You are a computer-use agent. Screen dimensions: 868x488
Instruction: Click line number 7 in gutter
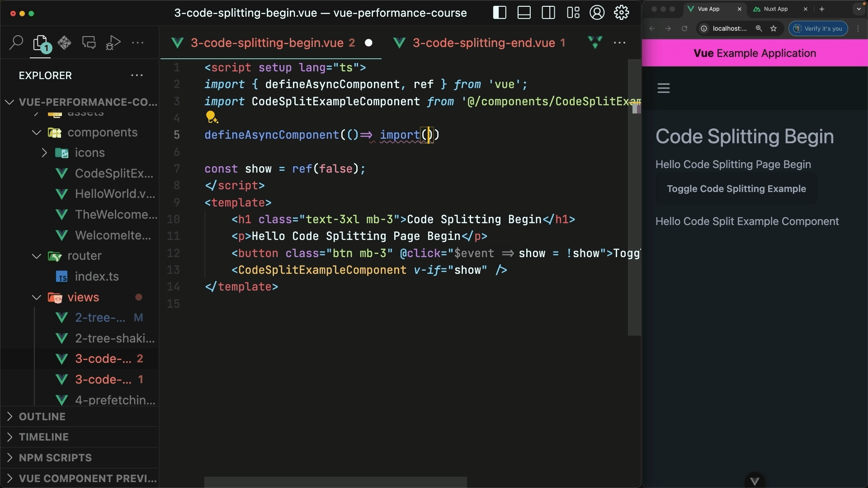click(177, 169)
